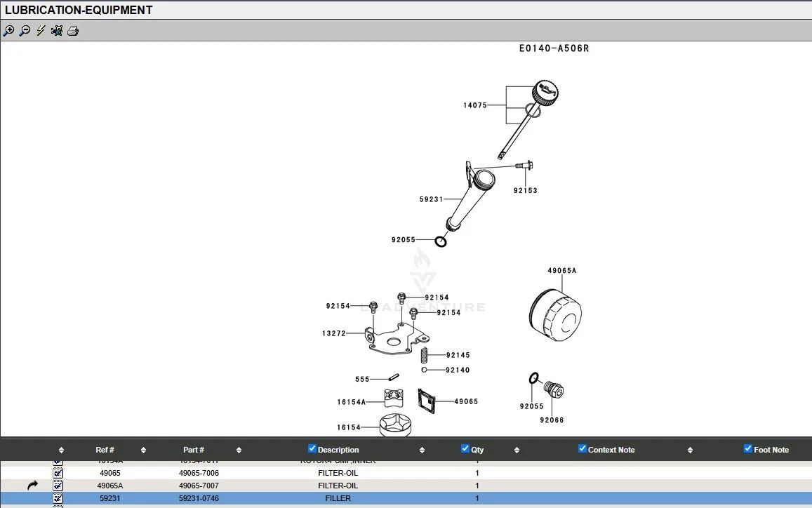Uncheck the Description column checkbox
The height and width of the screenshot is (508, 812).
[312, 449]
